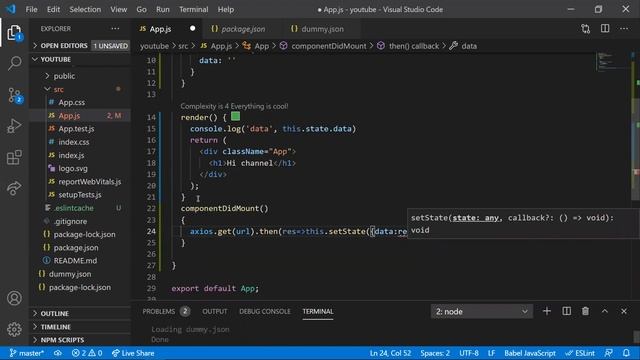This screenshot has height=360, width=640.
Task: Change encoding via UTF-8 status item
Action: point(469,353)
